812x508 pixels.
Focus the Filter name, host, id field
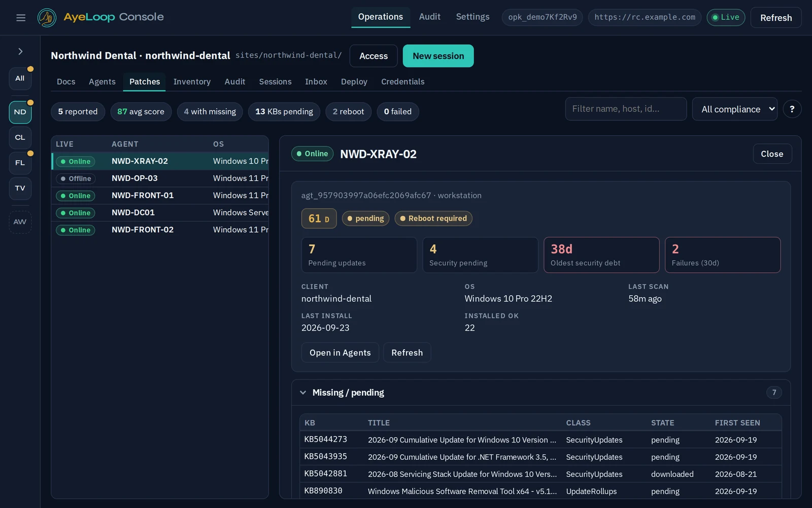(626, 109)
